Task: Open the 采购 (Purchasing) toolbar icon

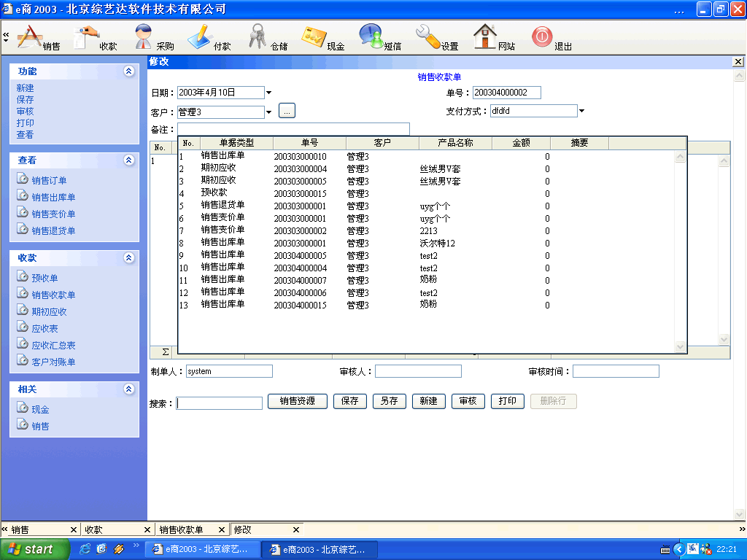Action: pos(145,36)
